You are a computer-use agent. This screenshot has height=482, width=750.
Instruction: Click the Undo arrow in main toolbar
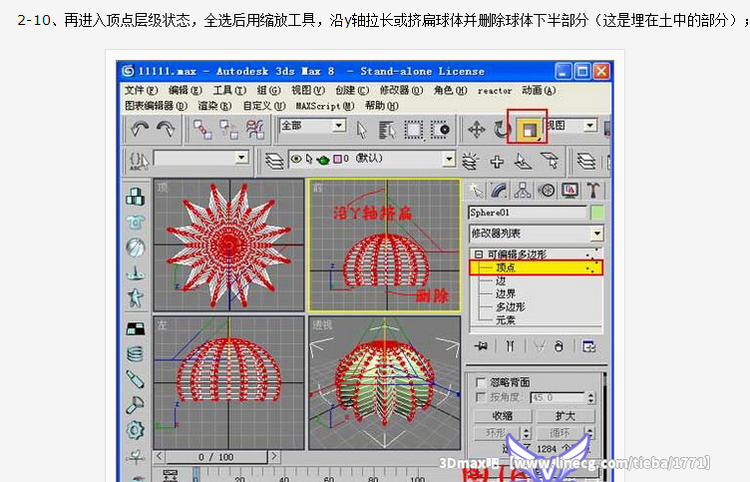pos(140,129)
